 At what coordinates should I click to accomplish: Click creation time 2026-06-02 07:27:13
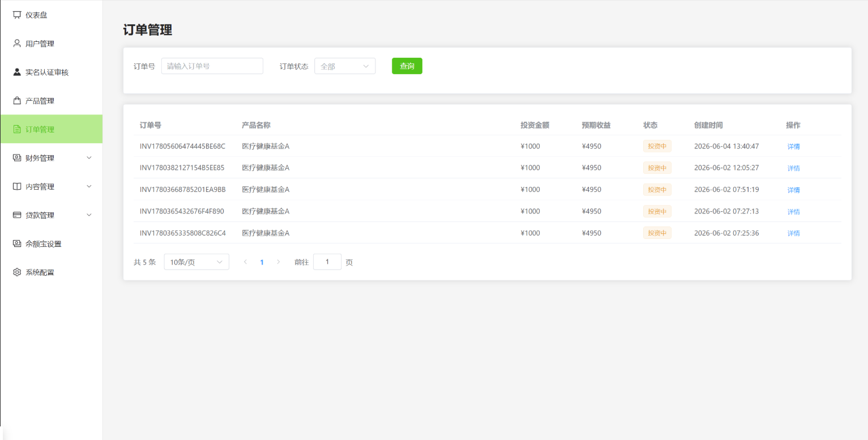point(726,211)
